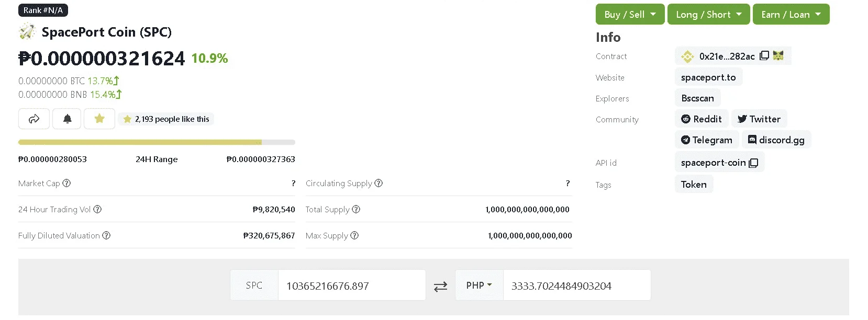This screenshot has width=868, height=320.
Task: Visit the Reddit community link
Action: (x=702, y=119)
